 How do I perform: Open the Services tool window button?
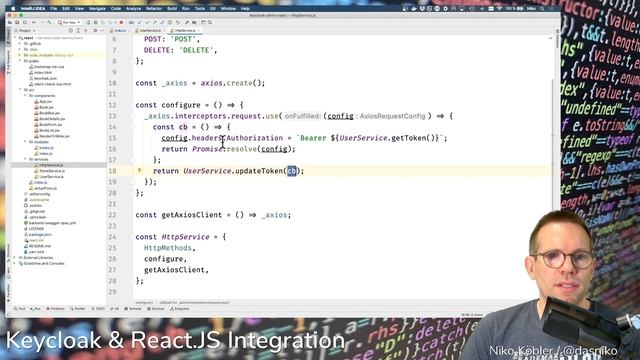tap(156, 309)
